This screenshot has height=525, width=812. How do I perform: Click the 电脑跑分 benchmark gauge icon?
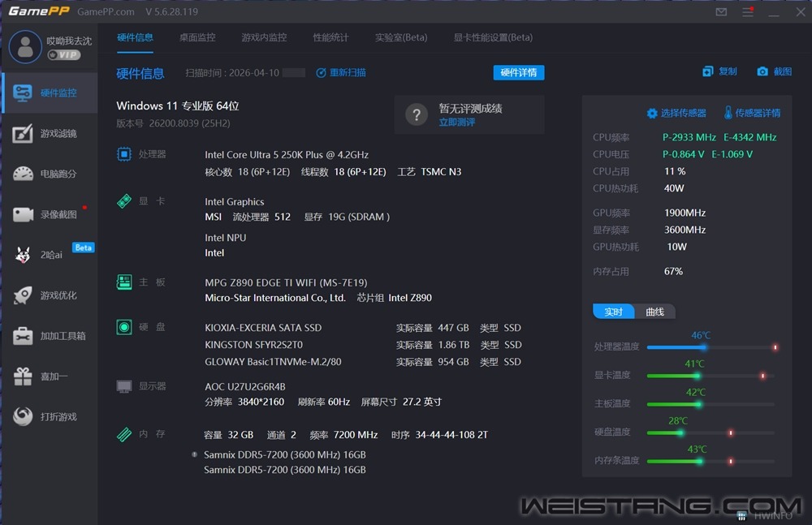(24, 174)
